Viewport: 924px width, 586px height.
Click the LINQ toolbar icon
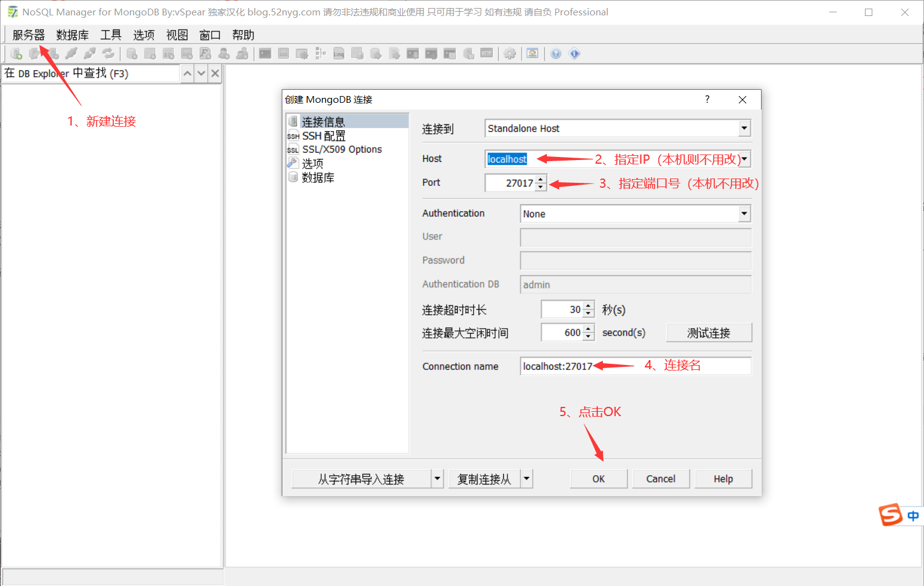point(339,54)
